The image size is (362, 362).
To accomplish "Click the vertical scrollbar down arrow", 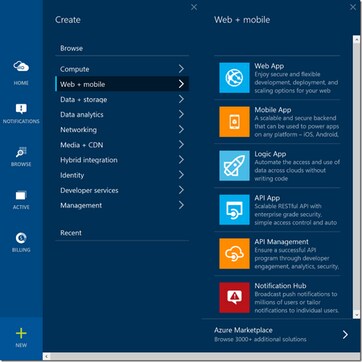I will tap(356, 315).
